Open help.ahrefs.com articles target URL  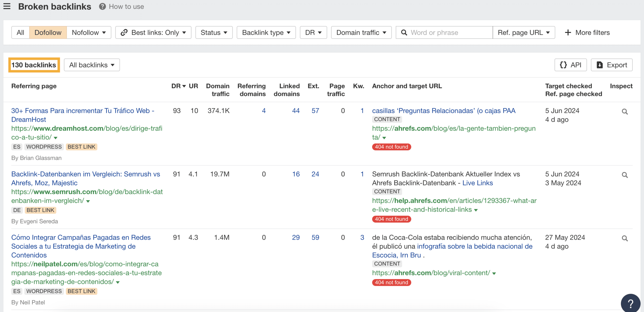(454, 205)
